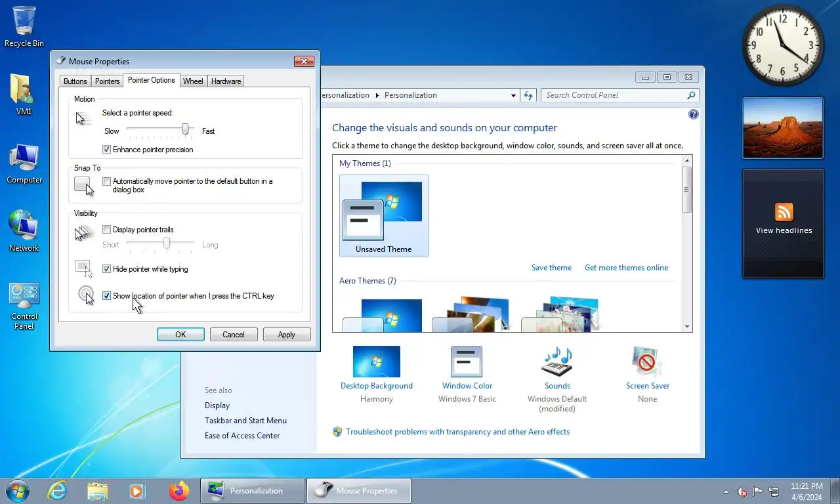Click the desert slideshow gadget picture
840x504 pixels.
(x=783, y=128)
